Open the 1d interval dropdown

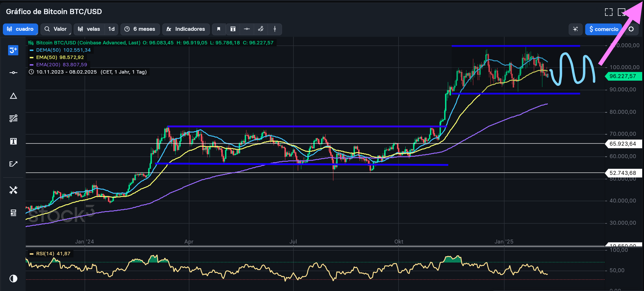pyautogui.click(x=111, y=29)
